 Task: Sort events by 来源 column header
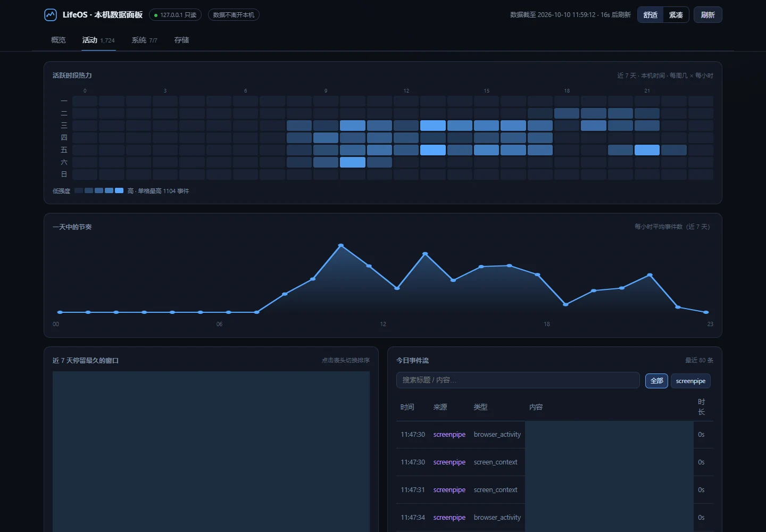[440, 407]
